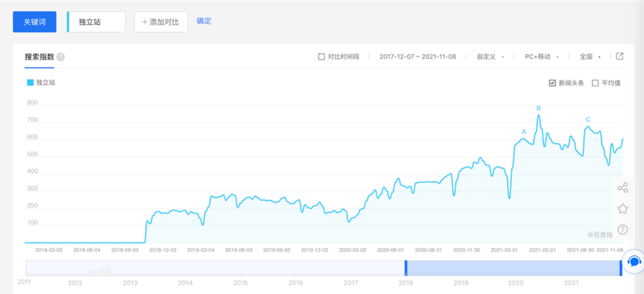Click the blue 关键词 button
Image resolution: width=644 pixels, height=294 pixels.
(34, 22)
